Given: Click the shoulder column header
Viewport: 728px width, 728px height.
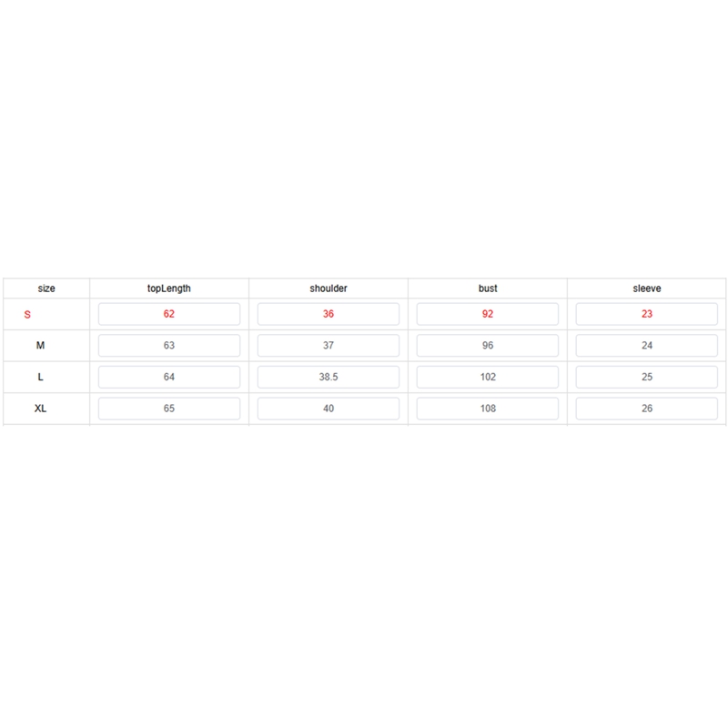Looking at the screenshot, I should (329, 288).
